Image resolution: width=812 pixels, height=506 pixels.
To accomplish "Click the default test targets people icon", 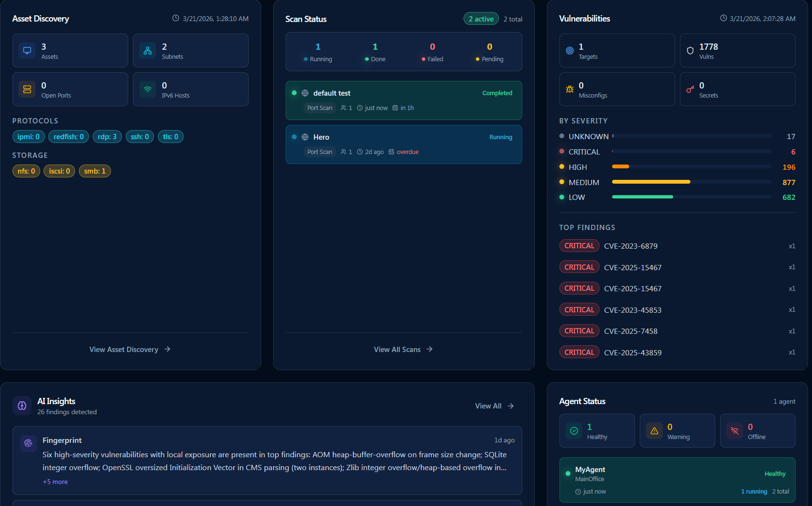I will (343, 108).
